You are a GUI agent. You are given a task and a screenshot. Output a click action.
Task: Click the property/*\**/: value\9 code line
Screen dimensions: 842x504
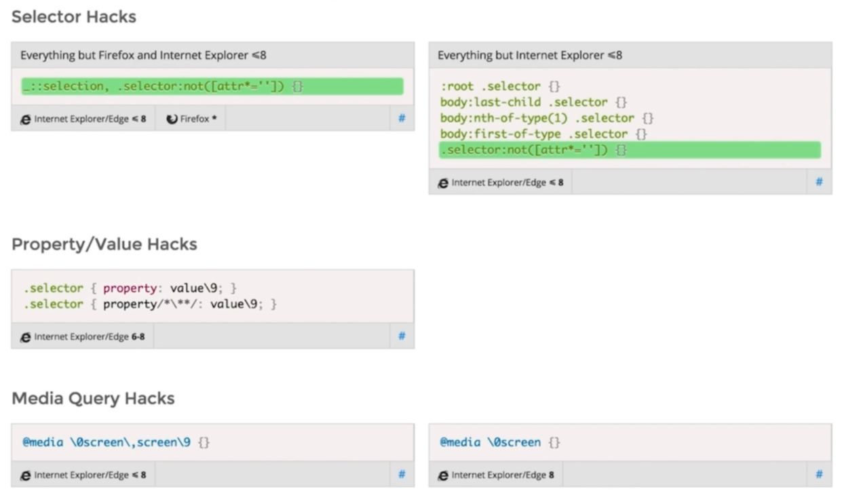click(150, 305)
